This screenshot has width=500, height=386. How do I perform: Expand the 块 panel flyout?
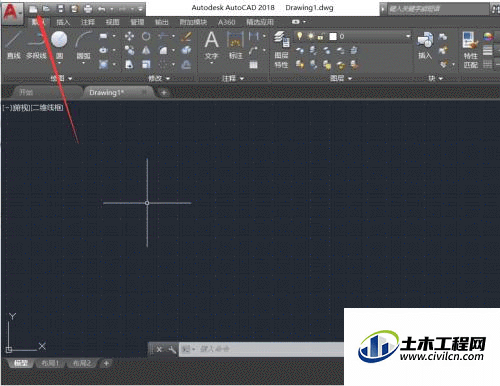(x=436, y=79)
